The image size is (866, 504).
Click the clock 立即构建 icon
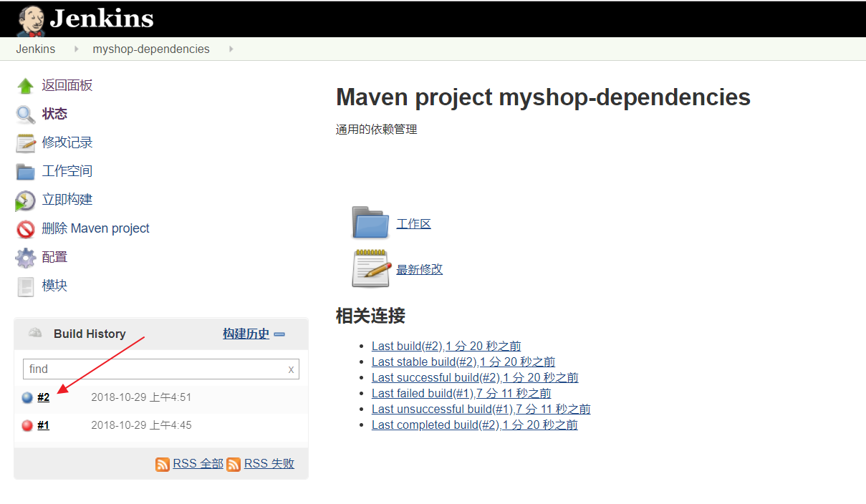(25, 200)
